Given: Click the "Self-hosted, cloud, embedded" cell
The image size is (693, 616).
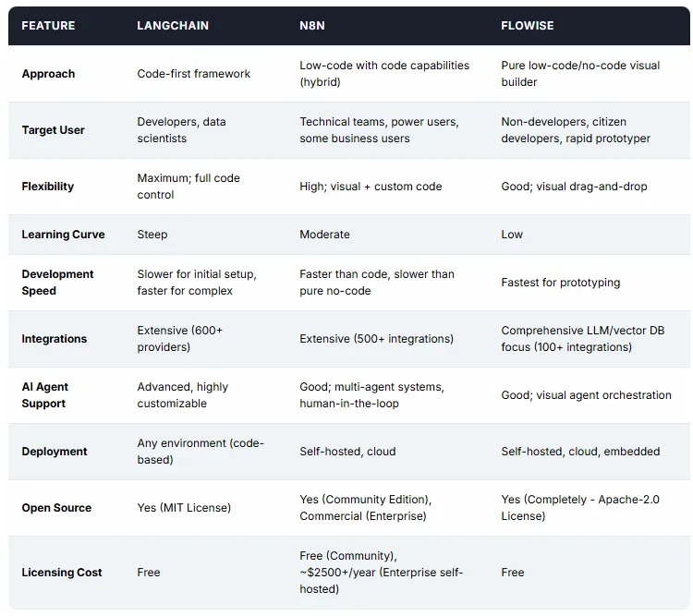Looking at the screenshot, I should pos(580,452).
